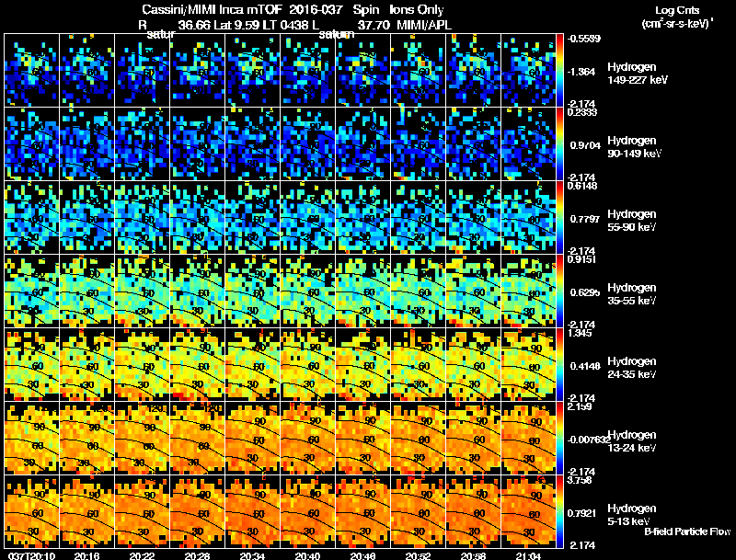This screenshot has width=736, height=560.
Task: Click the 21:04 time label
Action: pos(528,555)
